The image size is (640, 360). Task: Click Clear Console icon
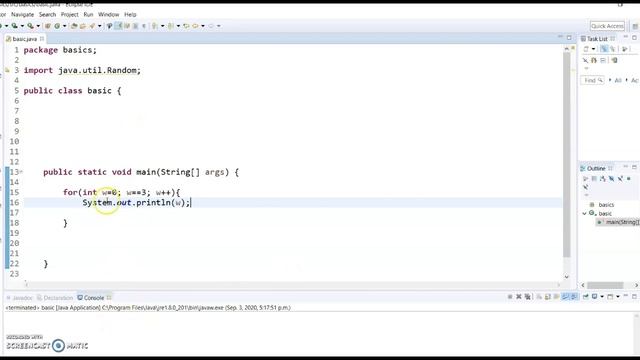tap(539, 297)
